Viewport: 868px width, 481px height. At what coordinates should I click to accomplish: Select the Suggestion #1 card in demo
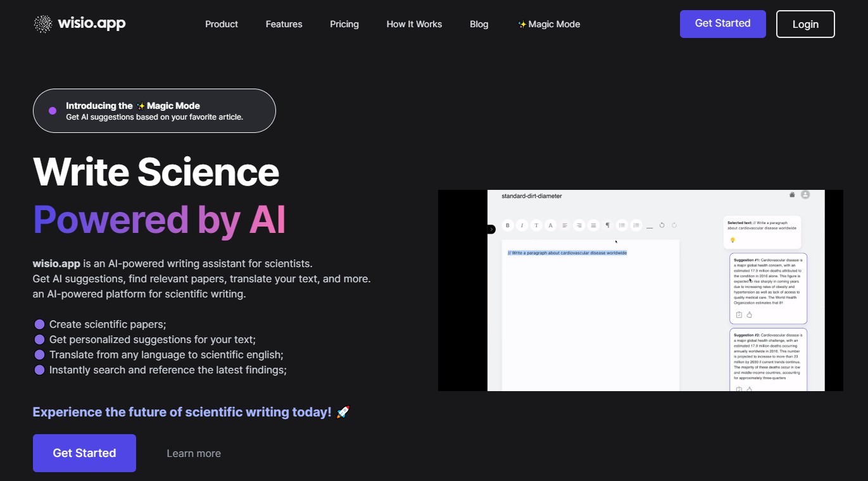click(769, 289)
